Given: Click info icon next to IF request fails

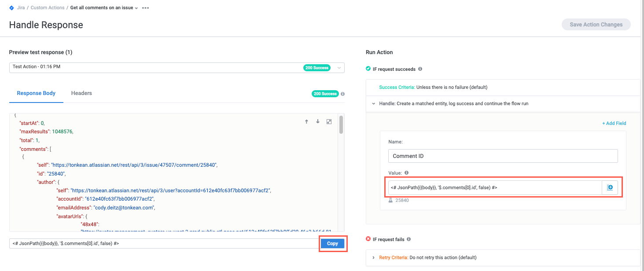Looking at the screenshot, I should 408,239.
